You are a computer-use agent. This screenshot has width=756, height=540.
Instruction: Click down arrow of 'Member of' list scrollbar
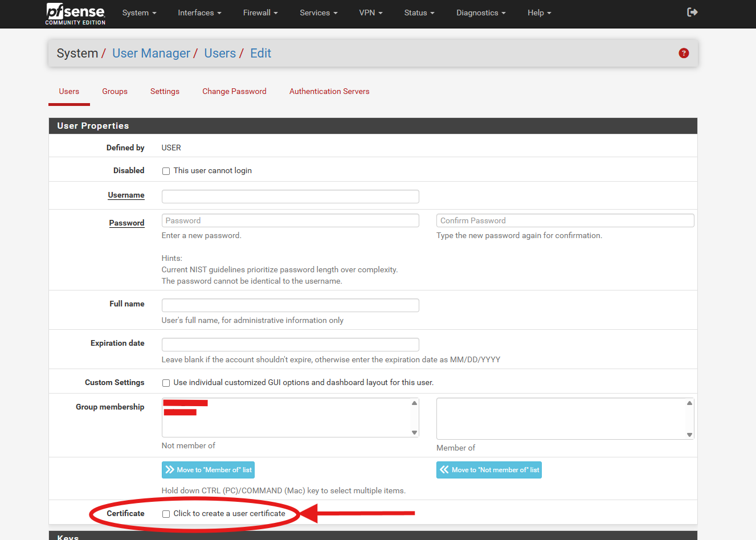(x=689, y=435)
